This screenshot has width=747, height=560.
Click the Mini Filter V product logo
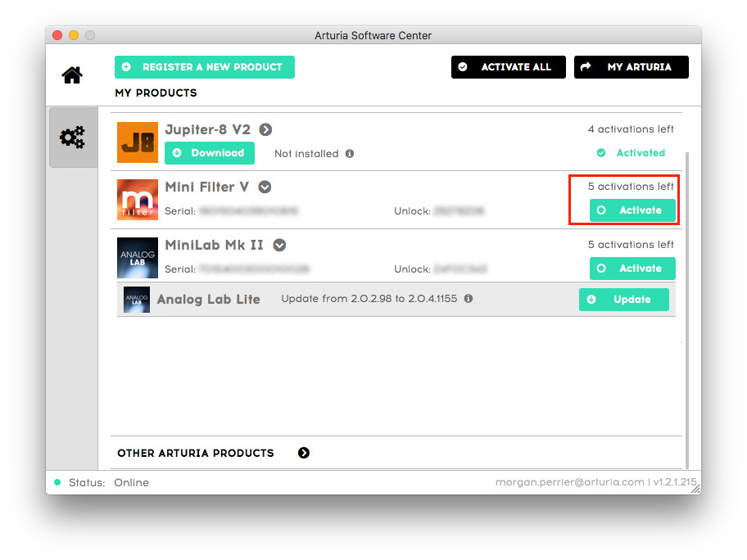tap(138, 200)
